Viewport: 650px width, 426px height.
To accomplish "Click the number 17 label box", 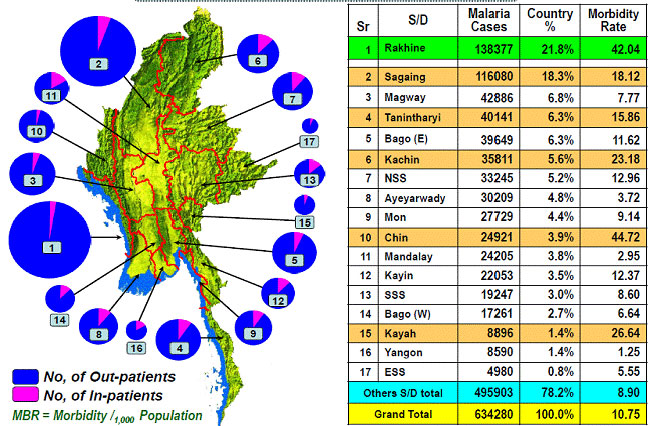I will pyautogui.click(x=311, y=142).
